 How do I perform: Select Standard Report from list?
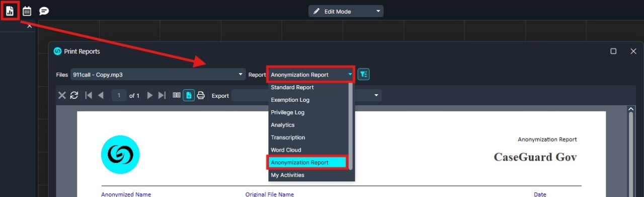308,87
